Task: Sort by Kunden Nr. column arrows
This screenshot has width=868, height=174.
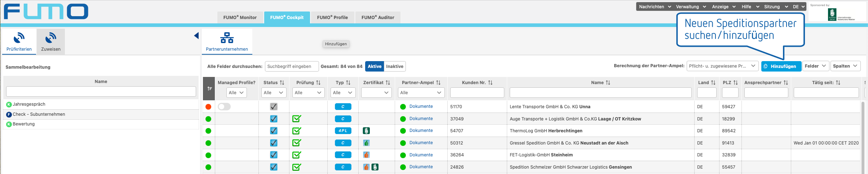Action: pyautogui.click(x=490, y=83)
